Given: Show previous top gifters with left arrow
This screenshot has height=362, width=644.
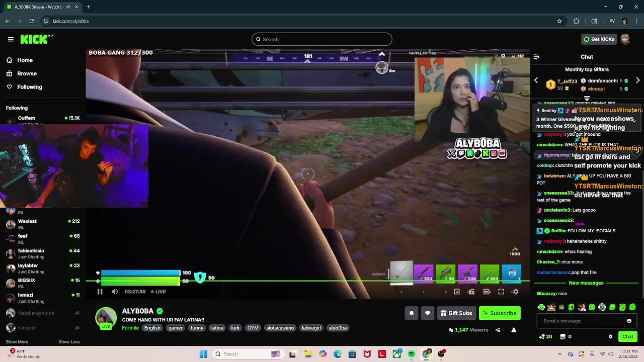Looking at the screenshot, I should point(536,80).
